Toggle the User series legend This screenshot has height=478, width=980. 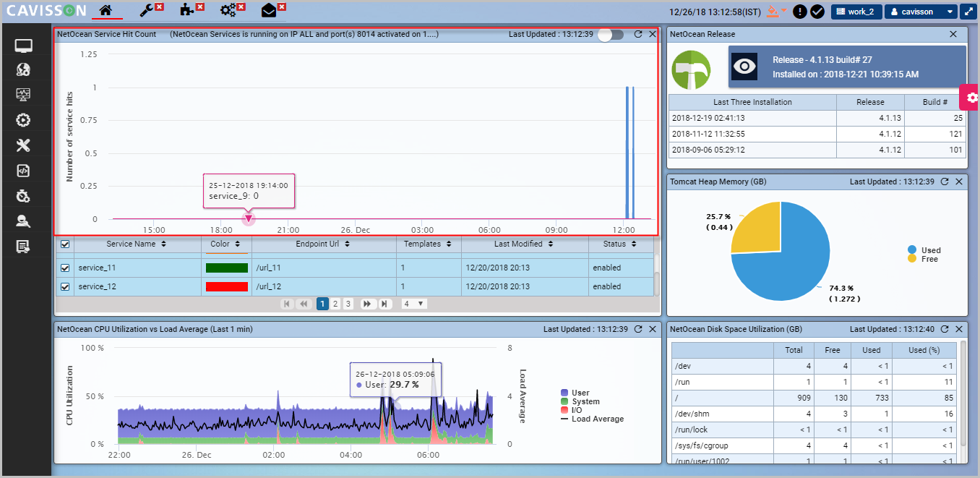[575, 393]
